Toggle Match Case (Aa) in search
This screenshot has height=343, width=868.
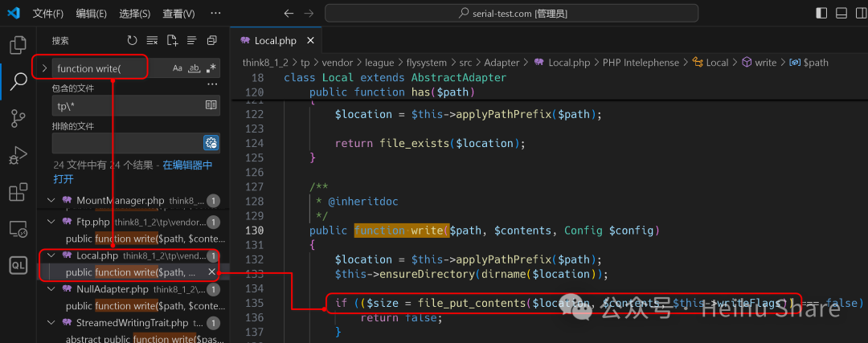(177, 68)
